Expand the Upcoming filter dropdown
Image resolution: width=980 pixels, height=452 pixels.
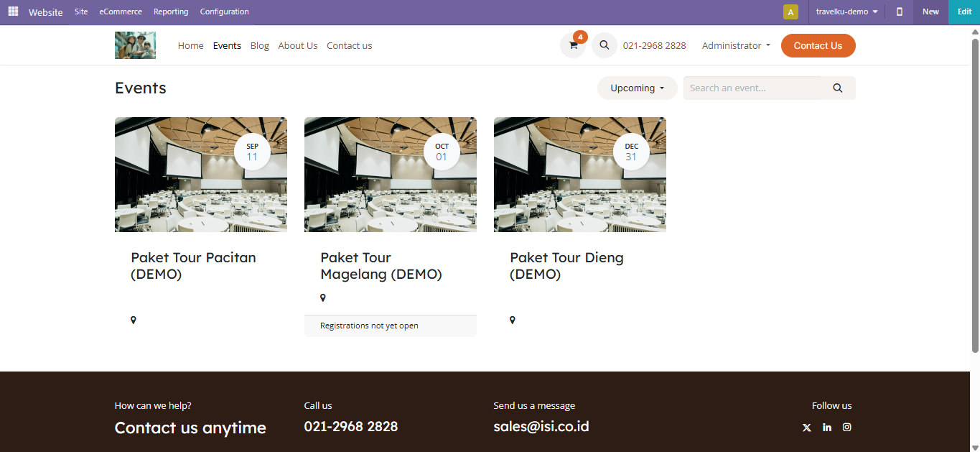point(637,88)
